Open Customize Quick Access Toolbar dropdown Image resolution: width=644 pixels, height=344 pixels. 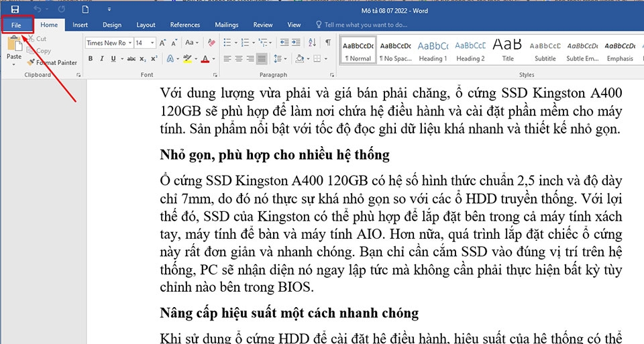coord(109,9)
